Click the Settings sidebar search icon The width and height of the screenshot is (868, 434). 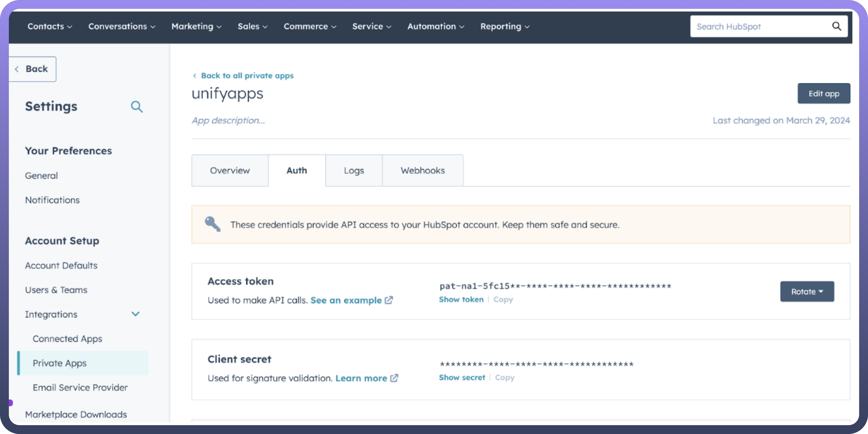tap(136, 107)
